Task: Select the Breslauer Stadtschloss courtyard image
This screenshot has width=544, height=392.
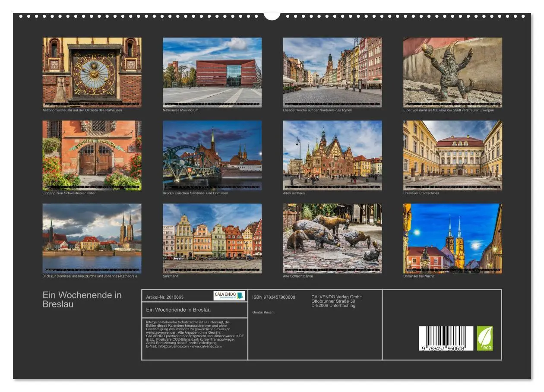Action: pos(452,155)
